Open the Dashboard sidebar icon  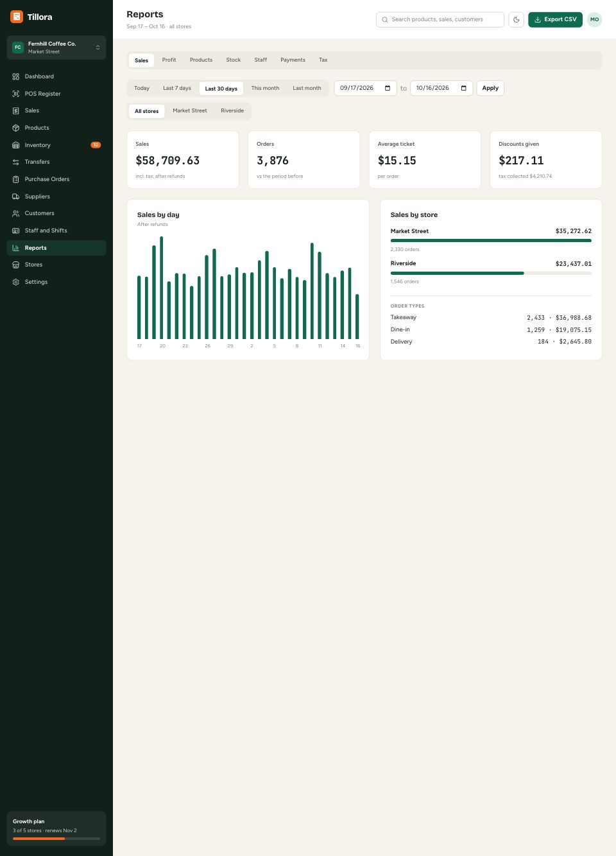click(16, 76)
